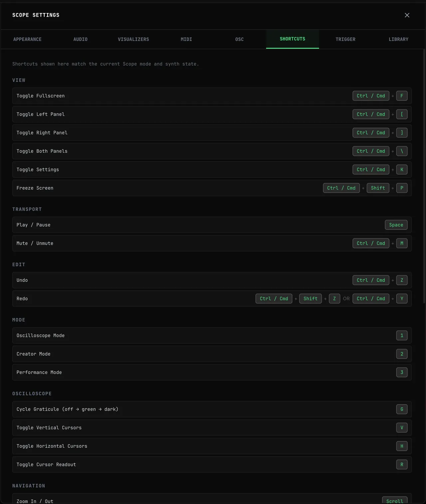Click the "Toggle Both Panels" label
Screen dimensions: 426x504
(x=42, y=151)
